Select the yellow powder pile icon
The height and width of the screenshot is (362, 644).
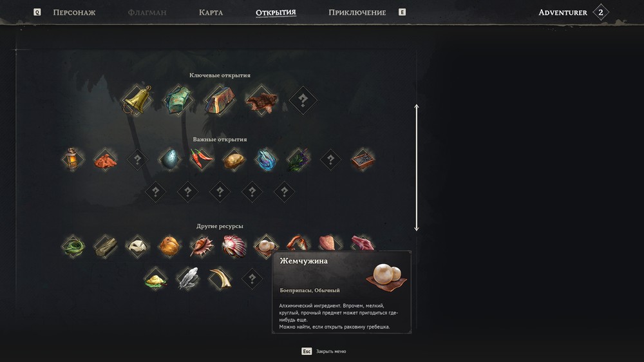tap(156, 279)
